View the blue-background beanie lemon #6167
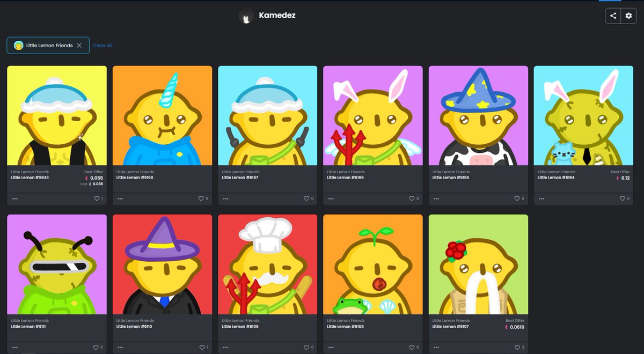This screenshot has width=644, height=354. (267, 115)
